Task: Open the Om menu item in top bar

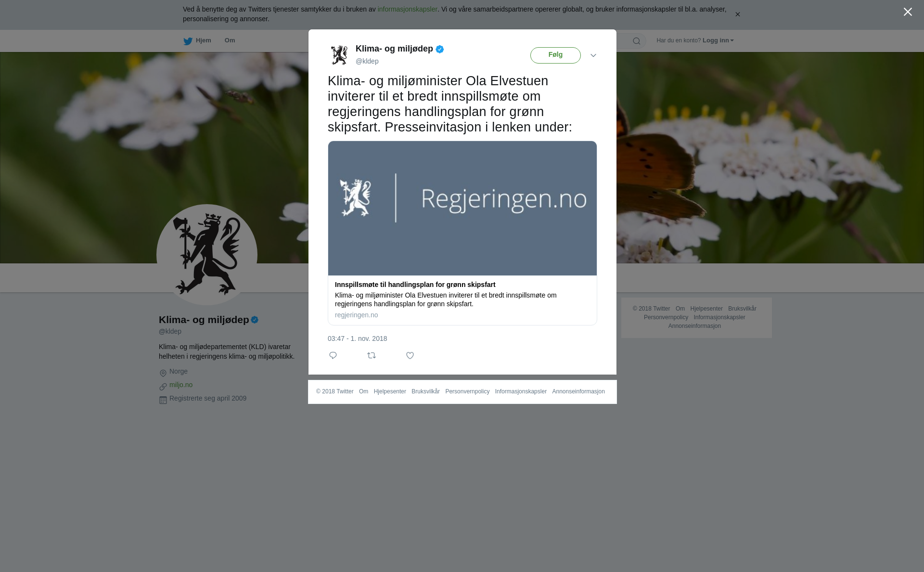Action: (x=230, y=40)
